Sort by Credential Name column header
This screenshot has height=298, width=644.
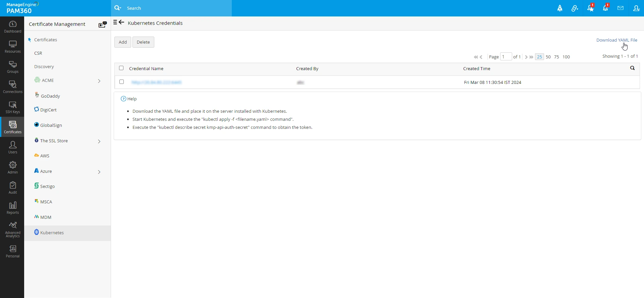(146, 68)
